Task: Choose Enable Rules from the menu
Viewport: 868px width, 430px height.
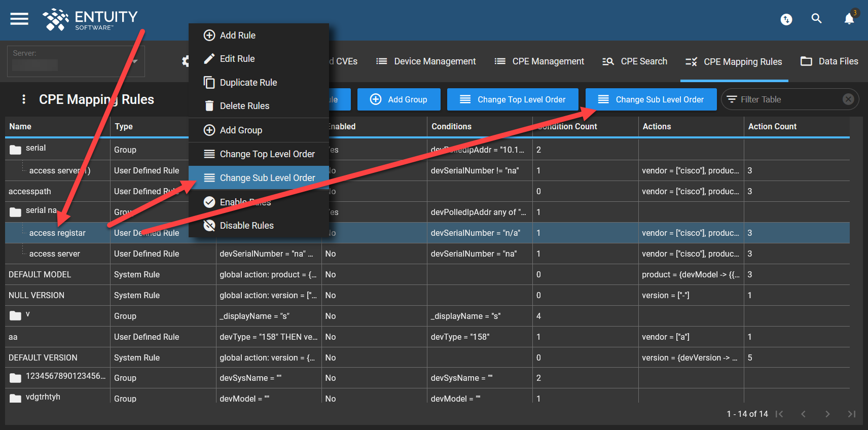Action: click(x=259, y=202)
